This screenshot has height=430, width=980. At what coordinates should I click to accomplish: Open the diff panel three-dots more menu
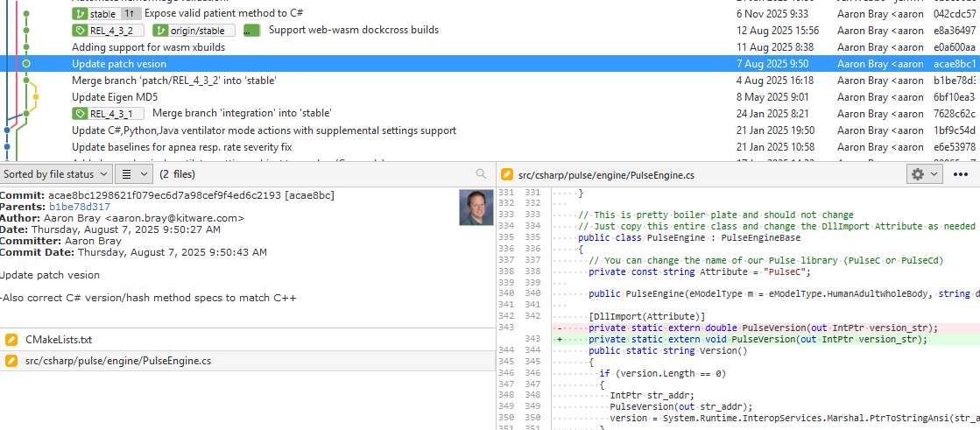[960, 174]
